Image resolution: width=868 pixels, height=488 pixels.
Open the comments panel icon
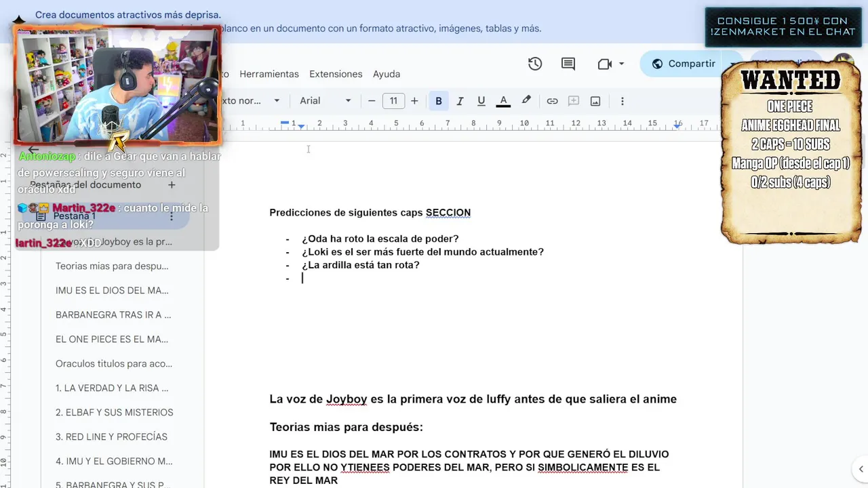tap(568, 64)
